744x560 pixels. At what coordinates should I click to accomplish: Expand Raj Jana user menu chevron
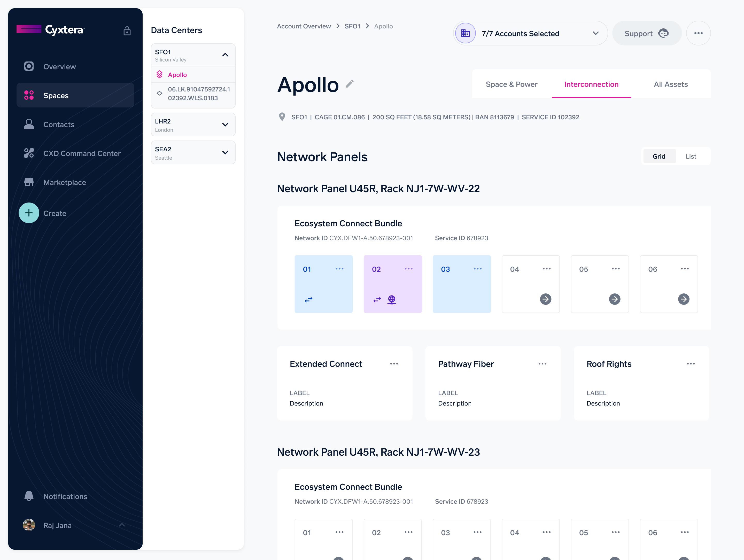(122, 525)
